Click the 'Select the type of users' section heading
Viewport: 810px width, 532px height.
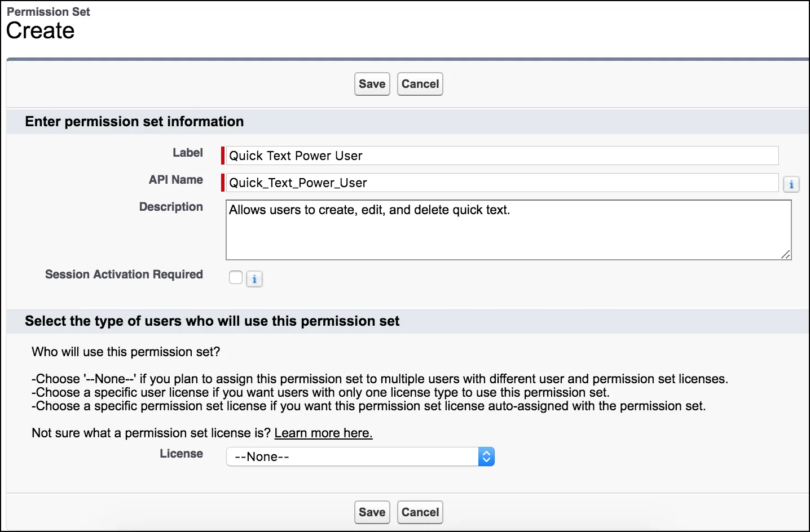coord(212,321)
